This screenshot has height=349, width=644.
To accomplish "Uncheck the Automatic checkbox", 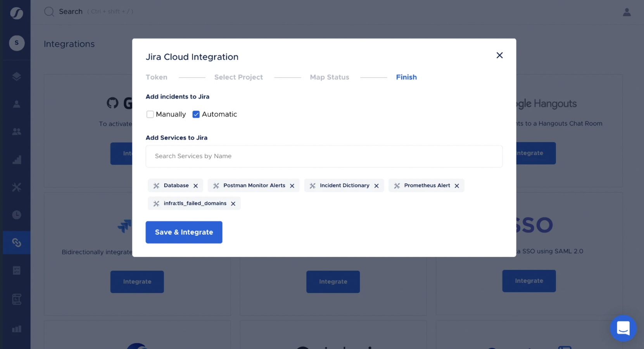I will [196, 114].
